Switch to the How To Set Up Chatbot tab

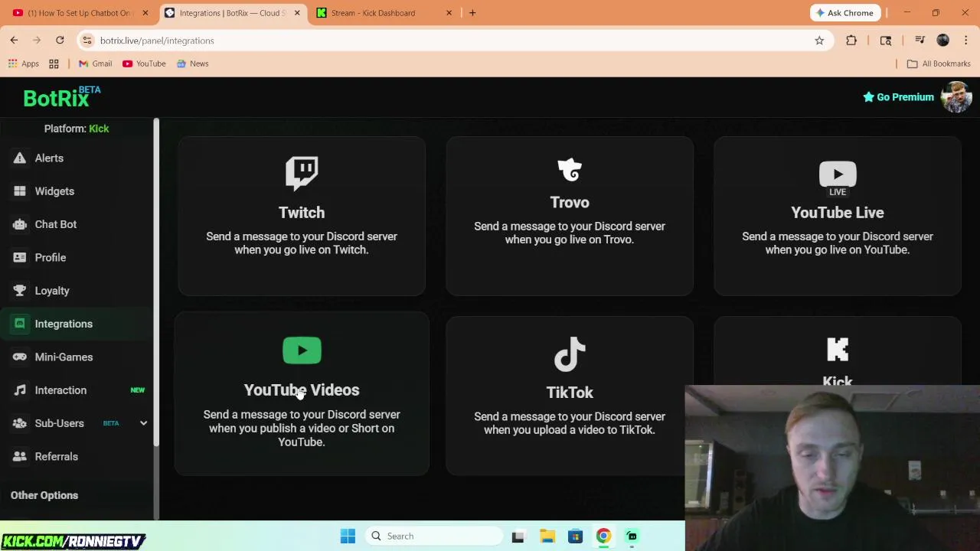pyautogui.click(x=80, y=13)
